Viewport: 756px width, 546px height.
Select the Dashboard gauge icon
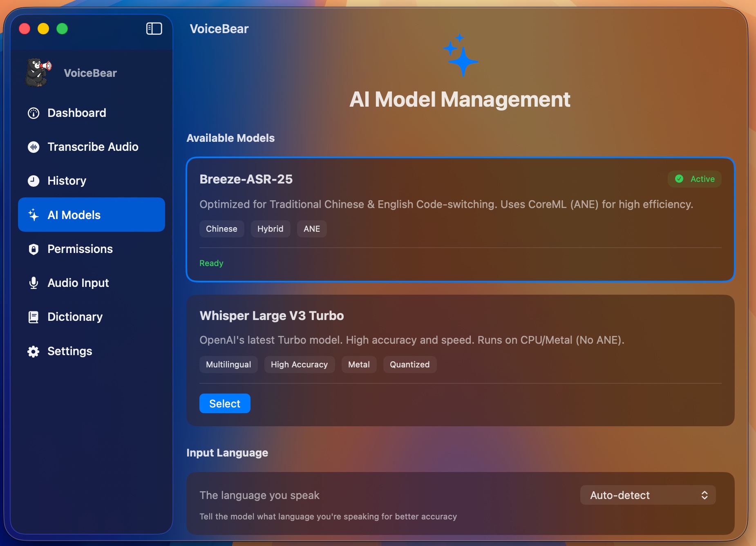pos(33,113)
